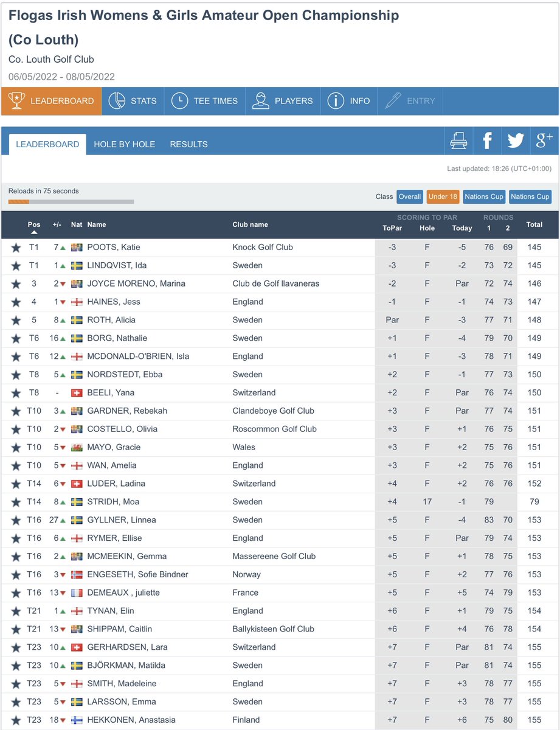Star the LUDER, Ladina row
Image resolution: width=560 pixels, height=730 pixels.
(15, 484)
